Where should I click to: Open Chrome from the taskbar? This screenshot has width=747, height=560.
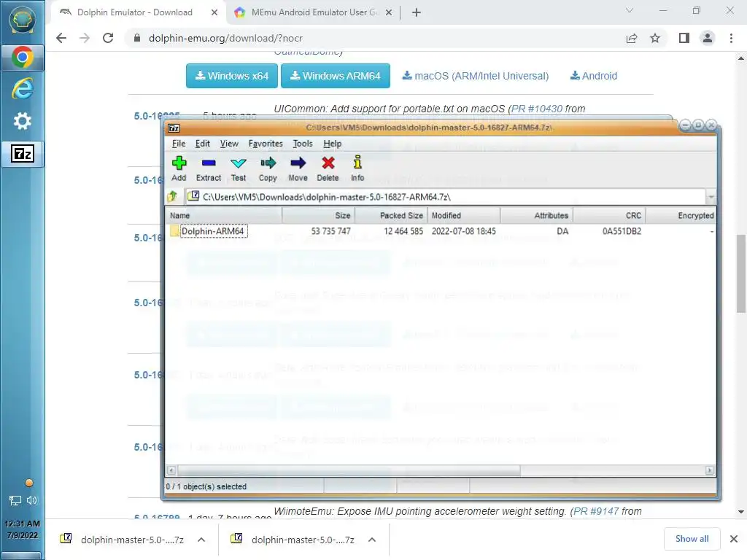coord(23,58)
